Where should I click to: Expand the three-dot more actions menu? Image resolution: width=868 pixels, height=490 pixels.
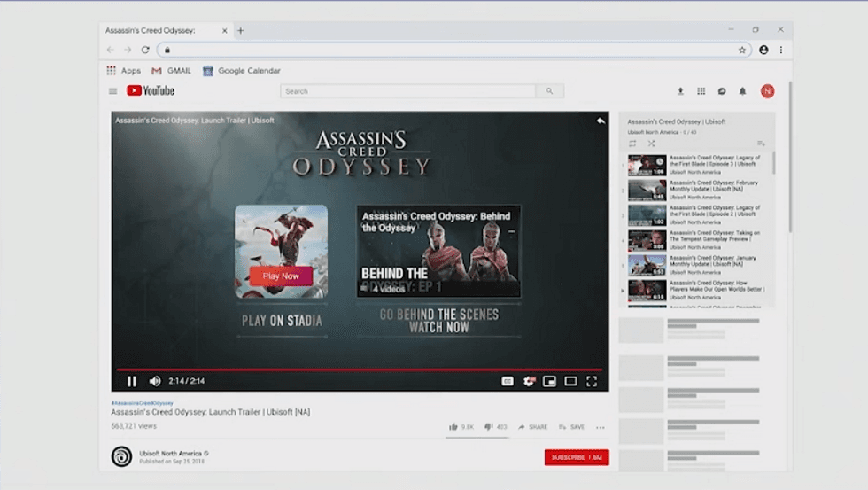click(601, 427)
